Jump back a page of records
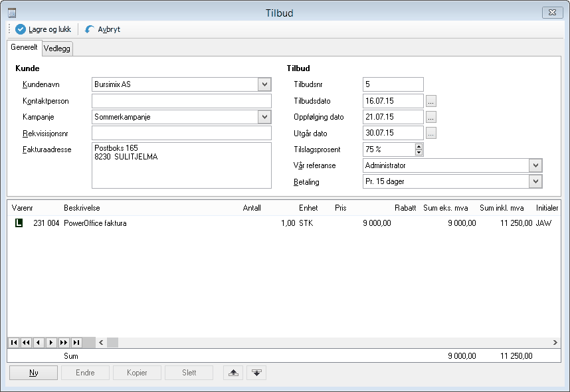This screenshot has height=392, width=570. coord(26,342)
